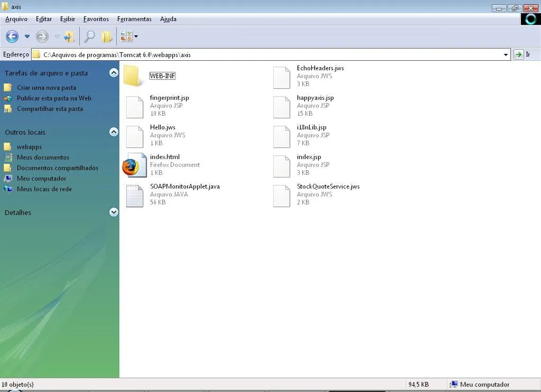This screenshot has height=392, width=541.
Task: Click the StockQuoteService.jws file name
Action: tap(328, 186)
